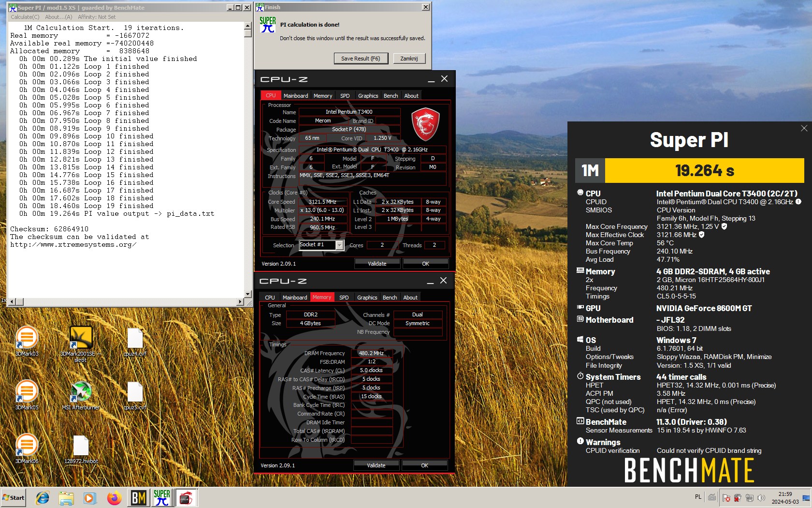Click the Zamknij button
The height and width of the screenshot is (508, 812).
pyautogui.click(x=409, y=59)
